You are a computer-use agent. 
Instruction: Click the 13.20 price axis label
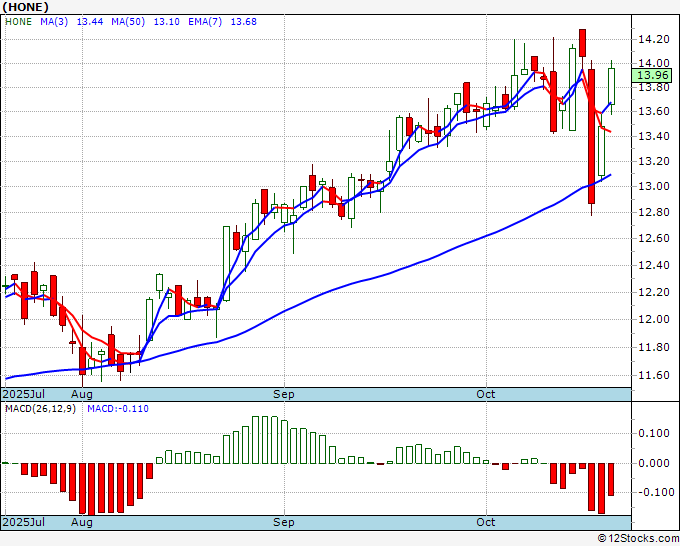[654, 161]
